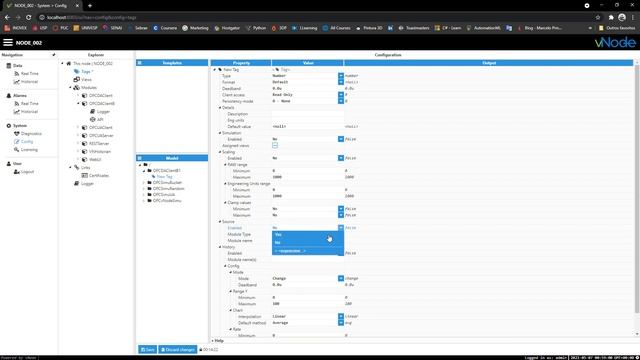Screen dimensions: 640x360
Task: Select New Tag in the Model tree
Action: [x=164, y=177]
